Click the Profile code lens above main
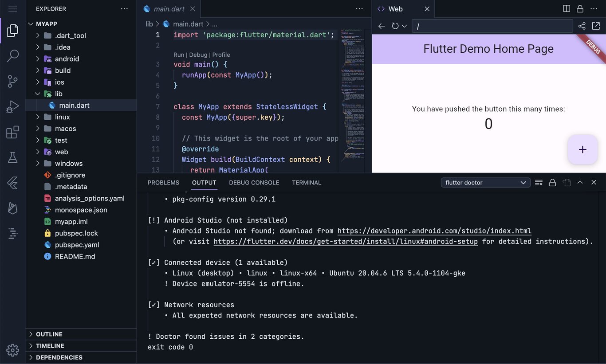 tap(221, 55)
